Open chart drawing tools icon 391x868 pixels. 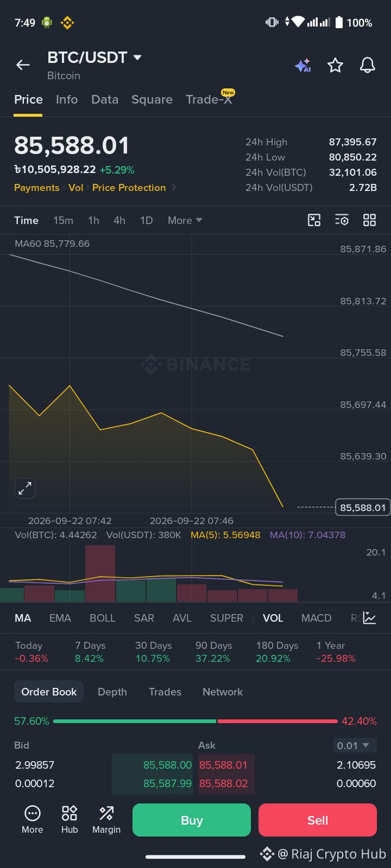tap(314, 220)
